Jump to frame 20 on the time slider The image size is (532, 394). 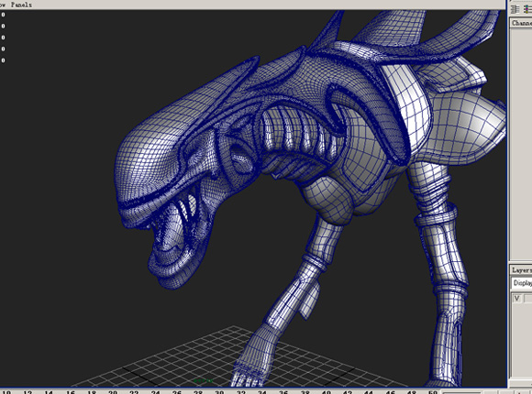click(x=113, y=391)
